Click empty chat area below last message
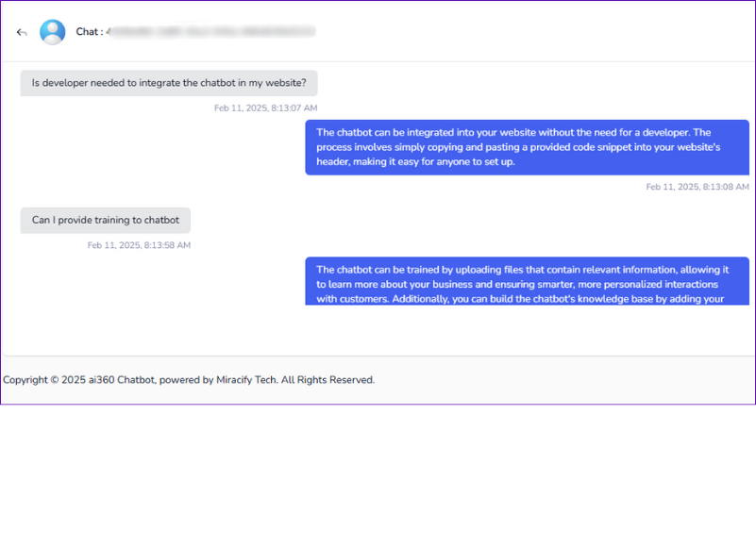The height and width of the screenshot is (547, 756). click(x=378, y=330)
